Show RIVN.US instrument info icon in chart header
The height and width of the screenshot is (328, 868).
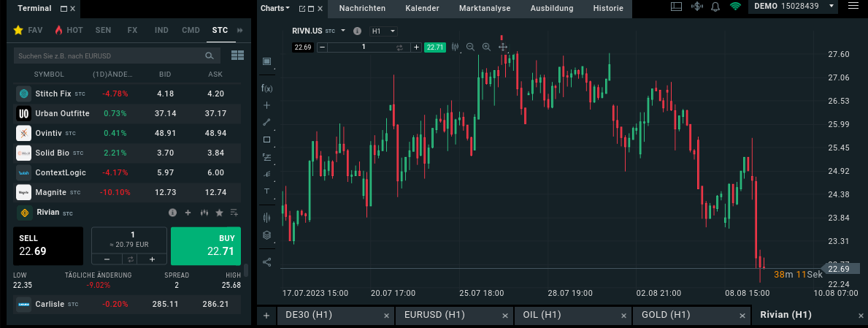point(357,31)
